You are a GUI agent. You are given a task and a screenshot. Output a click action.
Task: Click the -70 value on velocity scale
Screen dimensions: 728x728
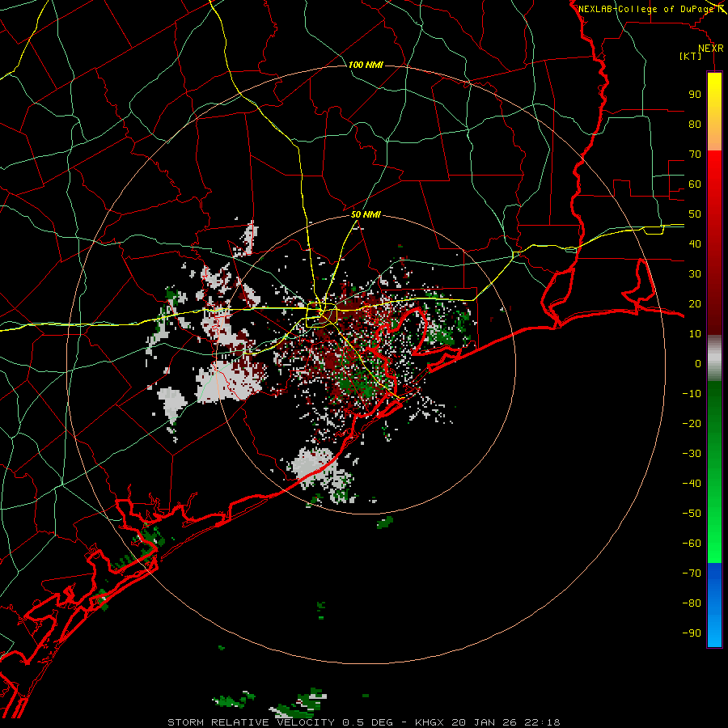pyautogui.click(x=692, y=574)
